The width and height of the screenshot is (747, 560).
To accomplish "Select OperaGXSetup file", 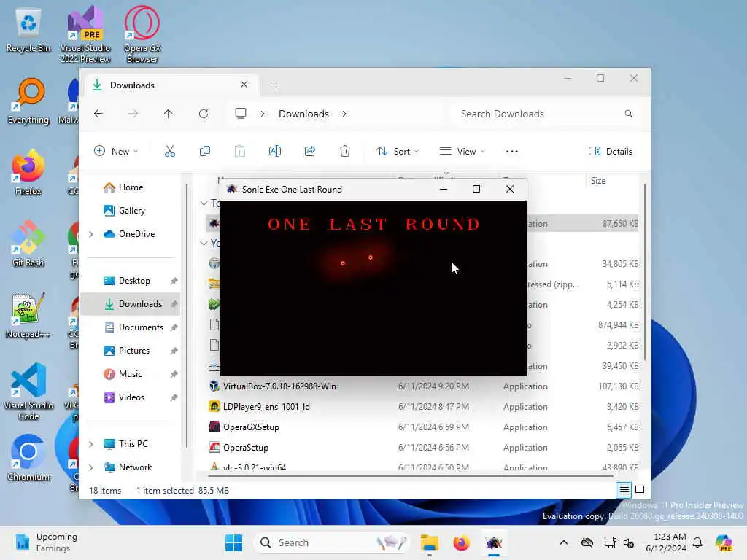I will 251,427.
